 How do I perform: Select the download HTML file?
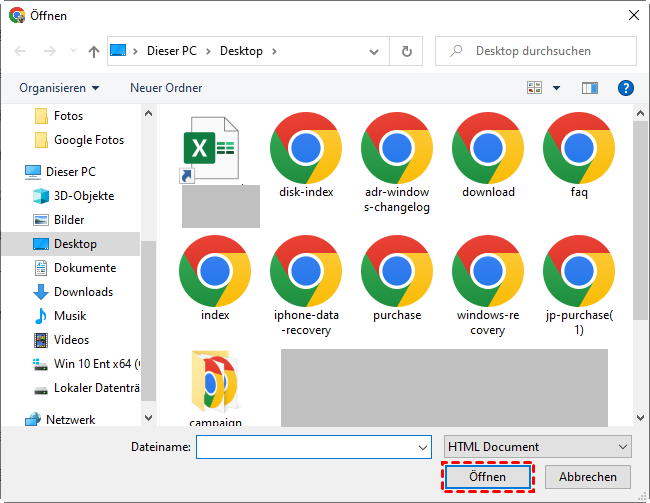point(488,148)
